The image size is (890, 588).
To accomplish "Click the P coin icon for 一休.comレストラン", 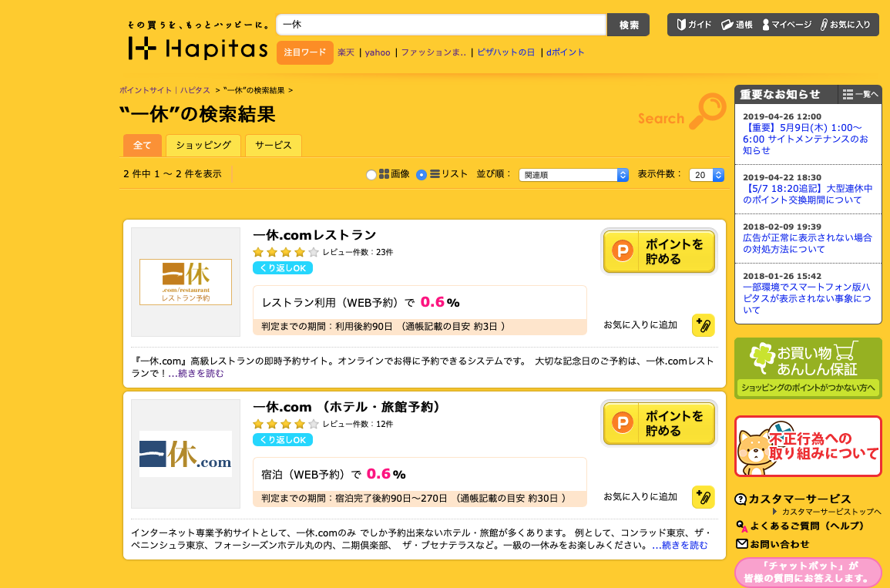I will (622, 251).
